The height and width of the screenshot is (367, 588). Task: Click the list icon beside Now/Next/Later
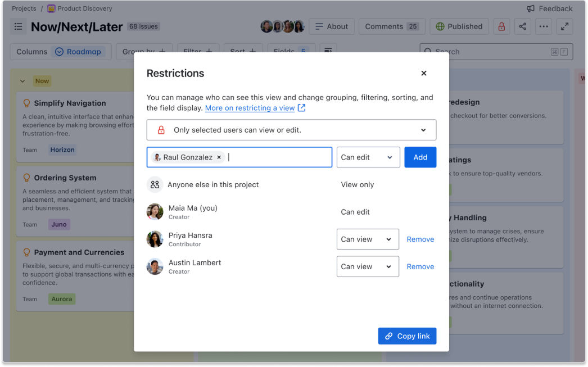pos(19,26)
